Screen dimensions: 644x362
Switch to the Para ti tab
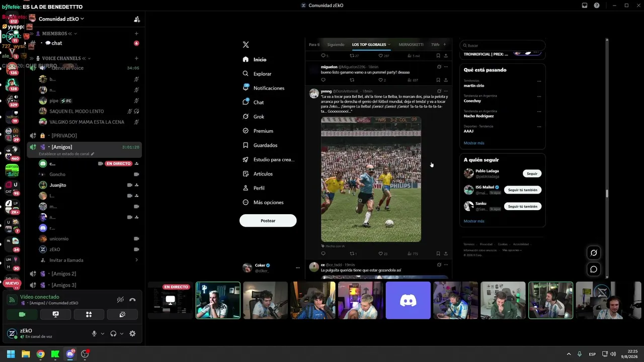tap(314, 45)
